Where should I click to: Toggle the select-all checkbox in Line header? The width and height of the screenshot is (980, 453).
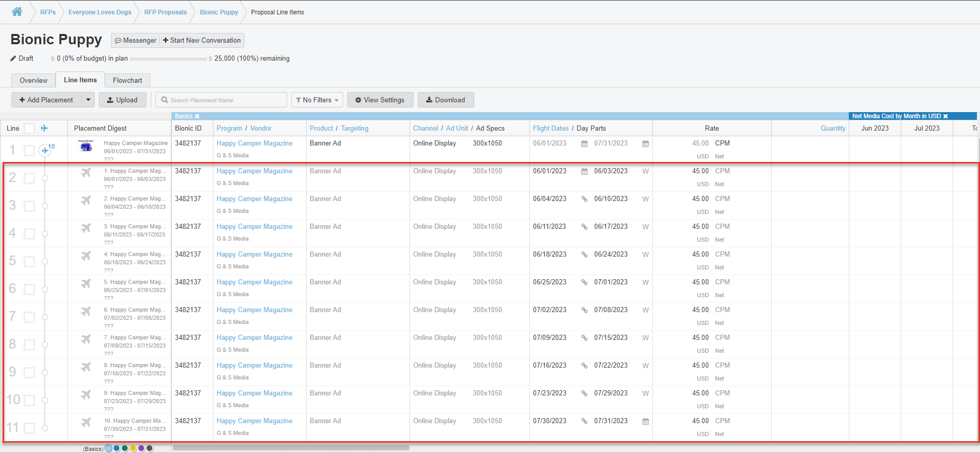point(29,129)
